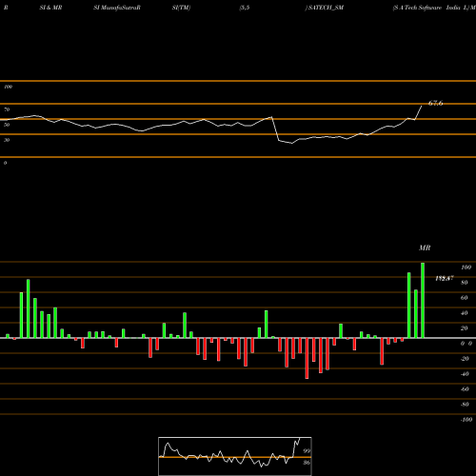Click the SATECH_SM ticker symbol label

click(x=326, y=8)
